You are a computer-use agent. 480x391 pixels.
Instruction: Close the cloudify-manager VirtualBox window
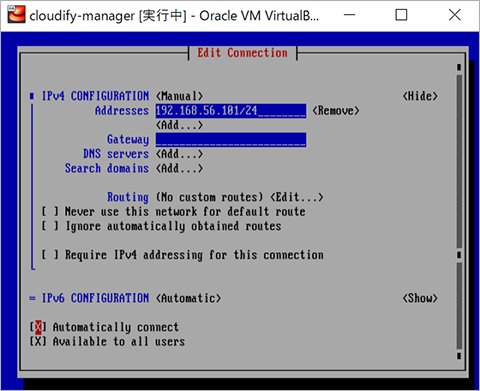(x=454, y=15)
